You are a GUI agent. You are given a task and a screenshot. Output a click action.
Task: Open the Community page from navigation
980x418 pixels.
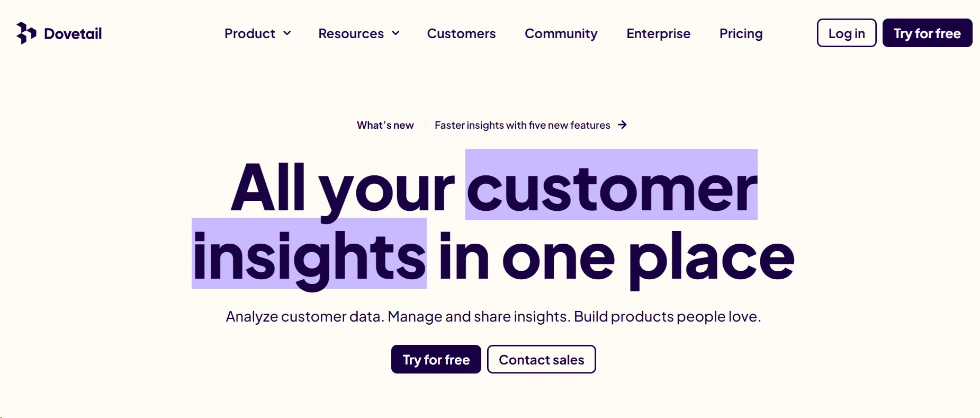coord(561,34)
